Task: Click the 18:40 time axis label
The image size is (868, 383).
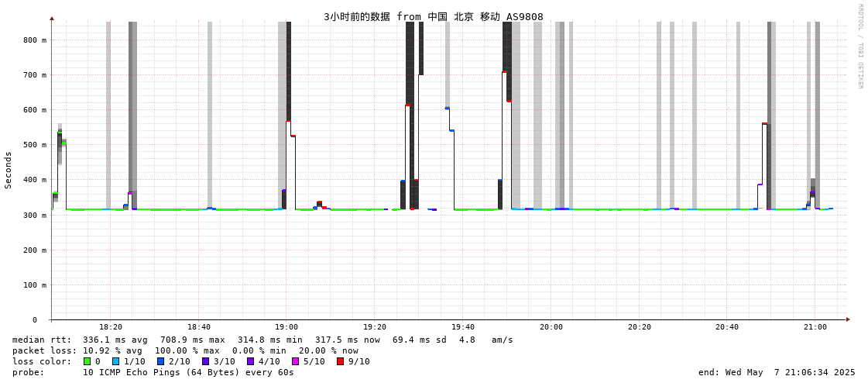Action: click(x=199, y=327)
